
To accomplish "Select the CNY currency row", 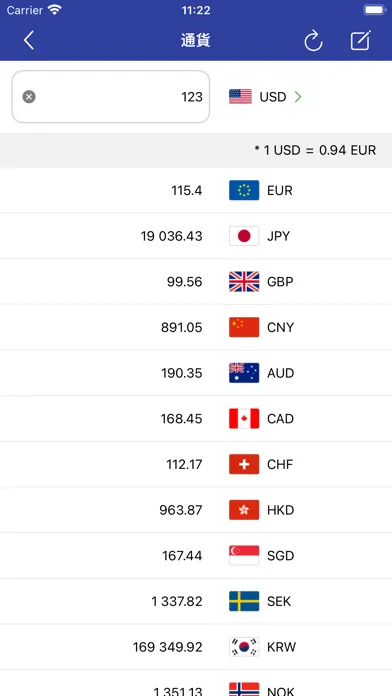I will point(196,327).
